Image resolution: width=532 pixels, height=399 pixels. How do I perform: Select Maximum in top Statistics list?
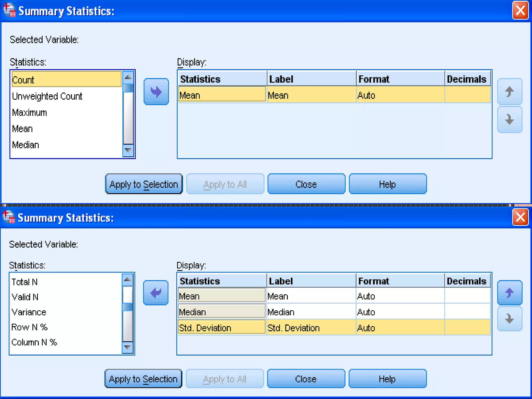(x=30, y=113)
